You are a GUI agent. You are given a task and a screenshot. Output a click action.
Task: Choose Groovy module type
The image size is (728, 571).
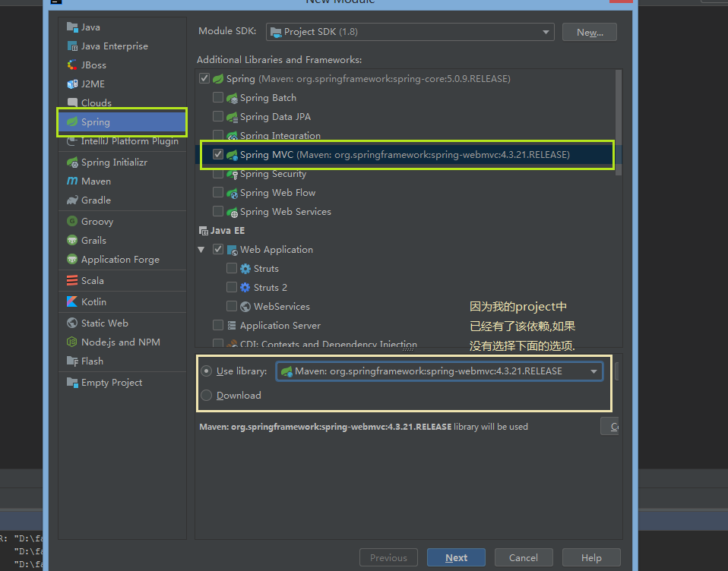pyautogui.click(x=122, y=221)
